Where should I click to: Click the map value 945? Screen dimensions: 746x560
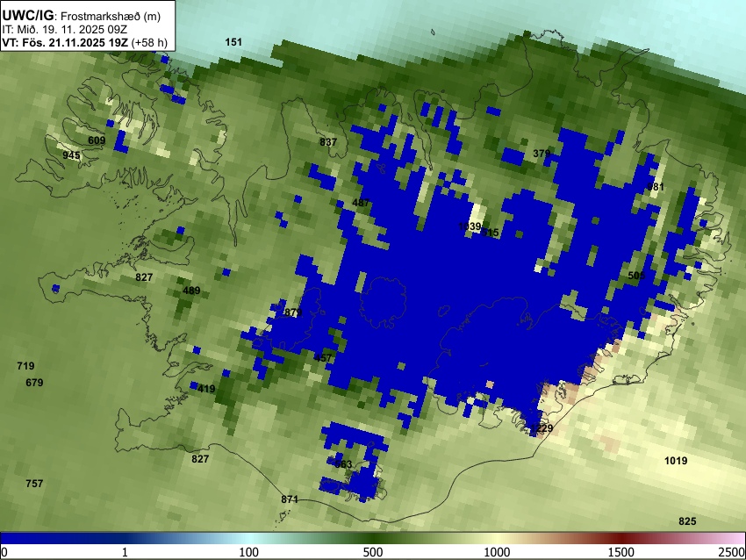point(71,155)
